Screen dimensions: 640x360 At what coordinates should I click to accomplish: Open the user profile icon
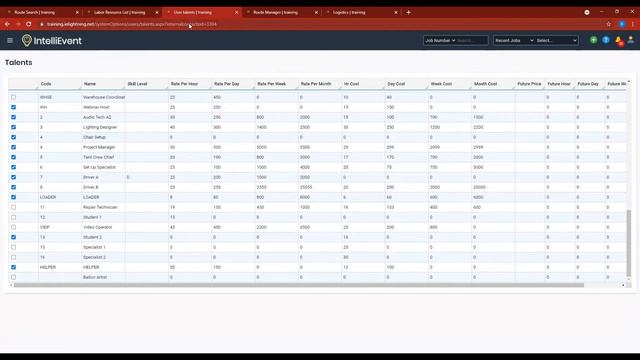tap(631, 40)
